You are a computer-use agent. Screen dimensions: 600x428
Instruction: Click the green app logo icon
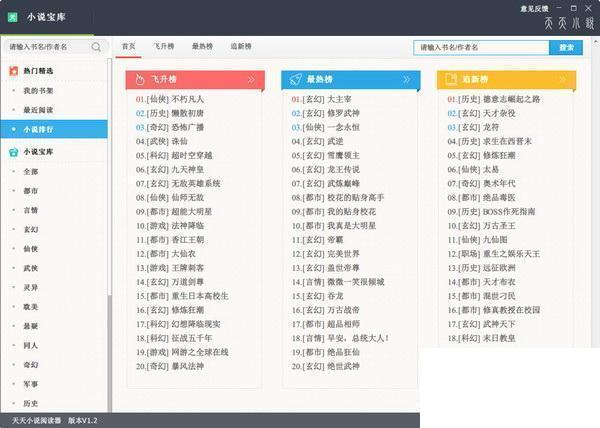point(13,17)
